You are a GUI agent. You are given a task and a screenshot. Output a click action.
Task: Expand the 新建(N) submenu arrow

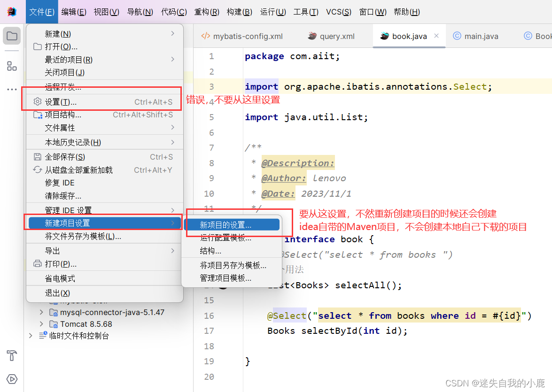(x=172, y=33)
